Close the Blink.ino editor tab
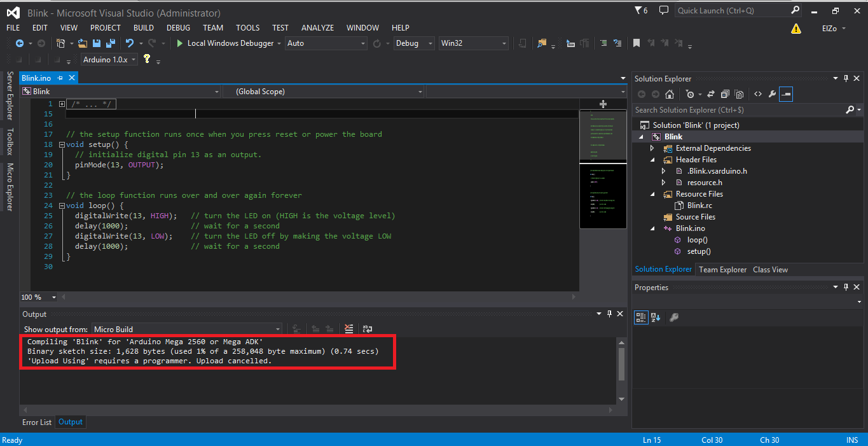The image size is (868, 446). (72, 78)
